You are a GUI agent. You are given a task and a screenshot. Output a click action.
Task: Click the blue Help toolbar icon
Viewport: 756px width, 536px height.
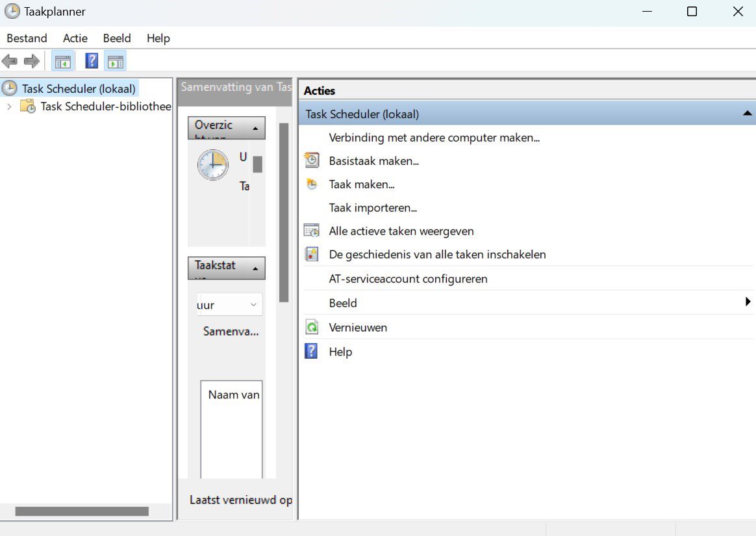pyautogui.click(x=92, y=62)
